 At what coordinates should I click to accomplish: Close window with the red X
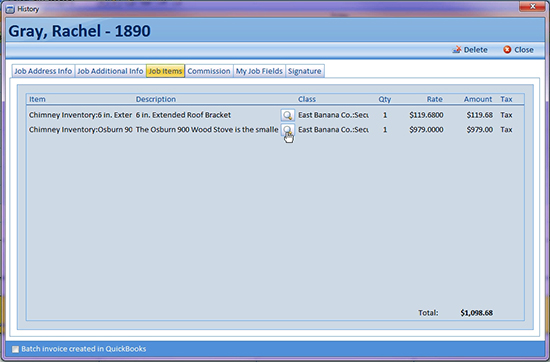[532, 6]
